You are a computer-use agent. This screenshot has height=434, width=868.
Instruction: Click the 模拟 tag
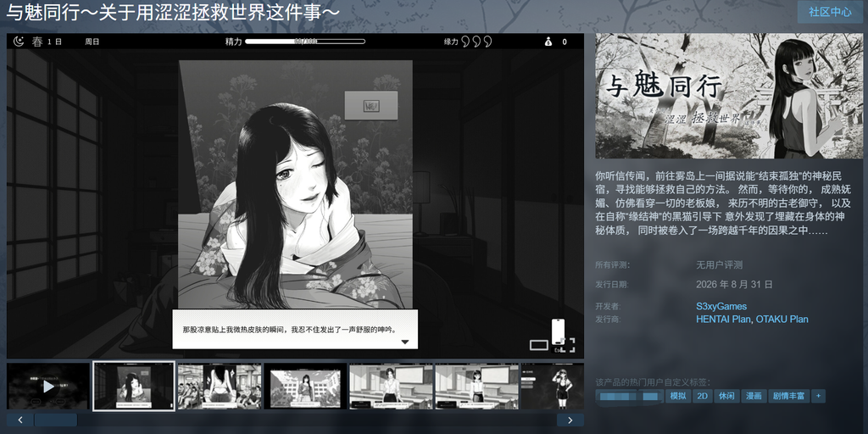(678, 396)
